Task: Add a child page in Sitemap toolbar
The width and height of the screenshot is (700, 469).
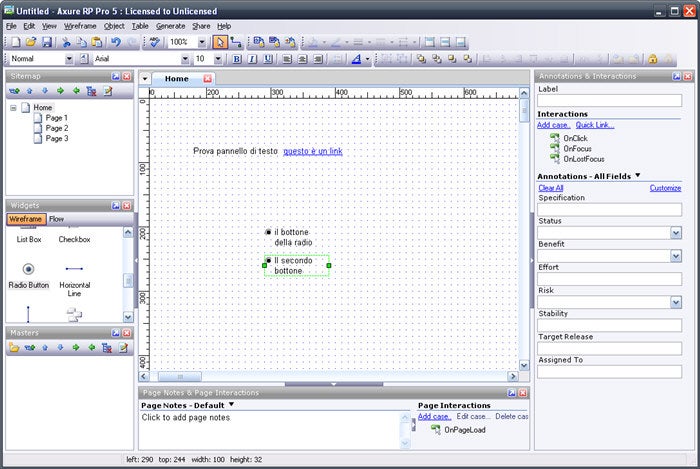Action: 14,91
